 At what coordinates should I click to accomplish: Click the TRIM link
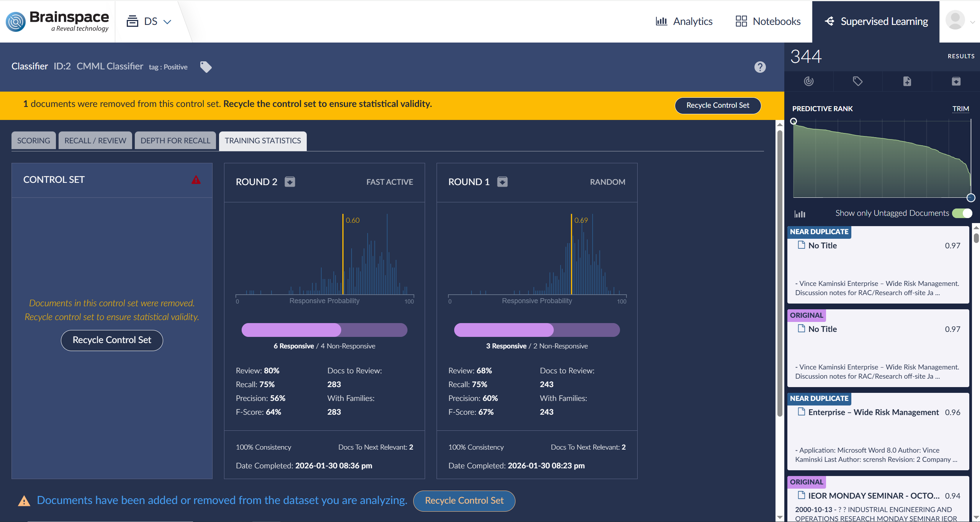[960, 108]
